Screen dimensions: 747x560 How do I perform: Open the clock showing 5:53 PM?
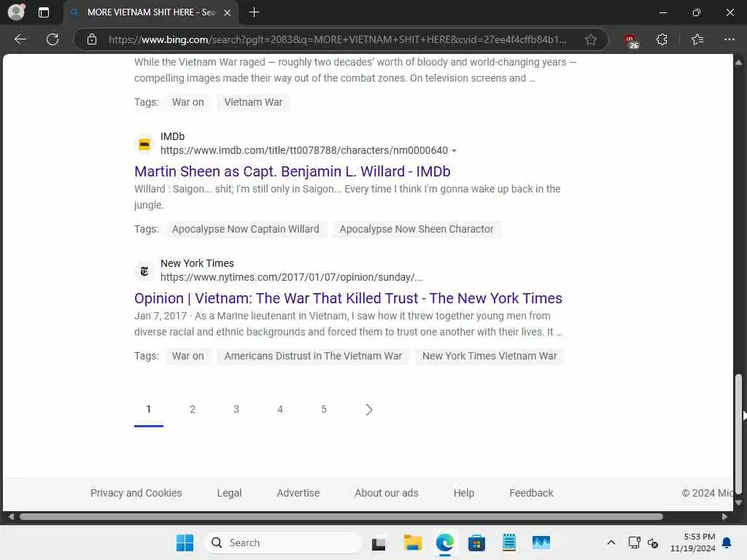click(x=693, y=542)
